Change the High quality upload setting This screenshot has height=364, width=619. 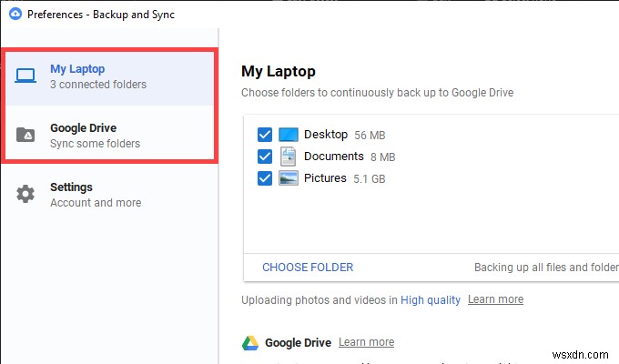coord(431,300)
